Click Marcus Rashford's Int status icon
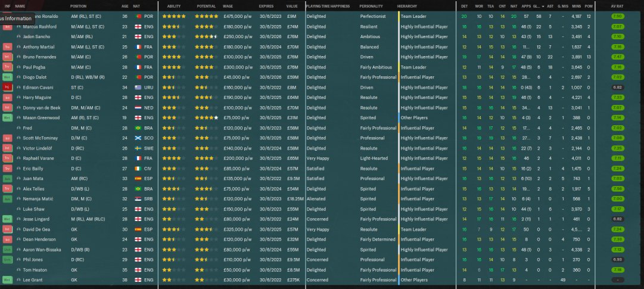This screenshot has height=289, width=644. pos(7,27)
